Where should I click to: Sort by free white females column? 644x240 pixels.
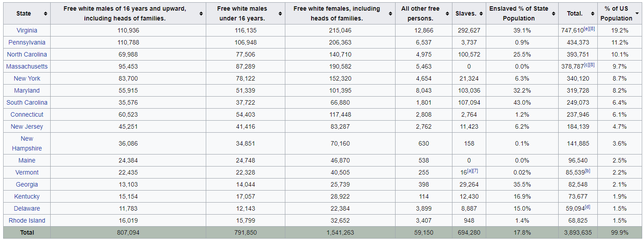390,14
